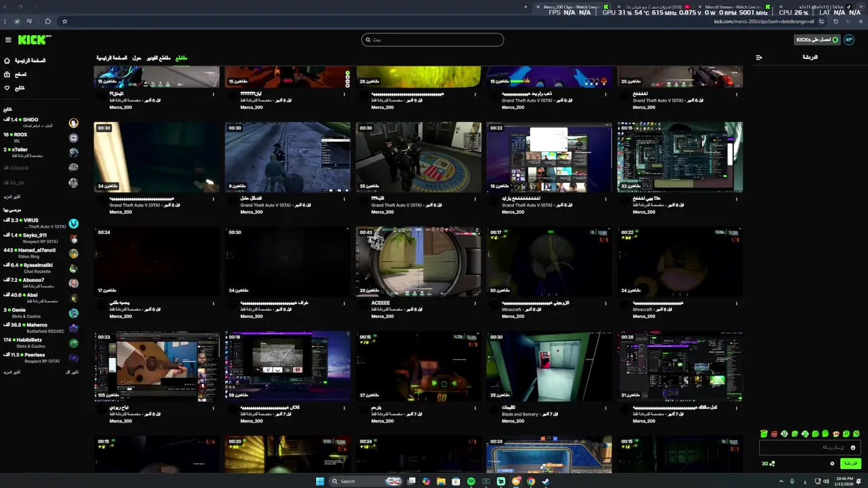
Task: Open options for 00:24 clip with 17 views
Action: pyautogui.click(x=213, y=303)
